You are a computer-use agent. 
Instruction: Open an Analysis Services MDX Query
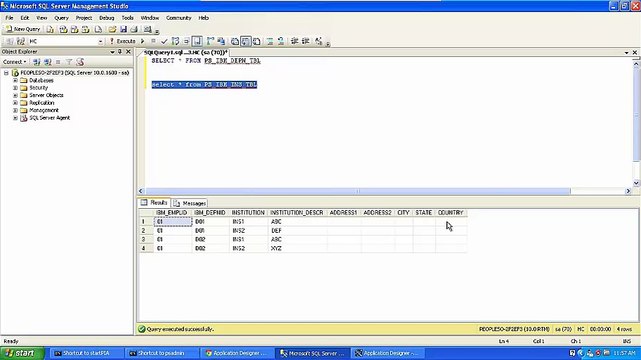click(63, 29)
